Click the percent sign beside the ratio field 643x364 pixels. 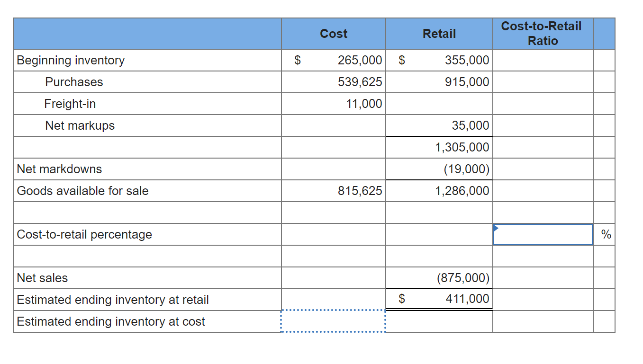tap(606, 234)
